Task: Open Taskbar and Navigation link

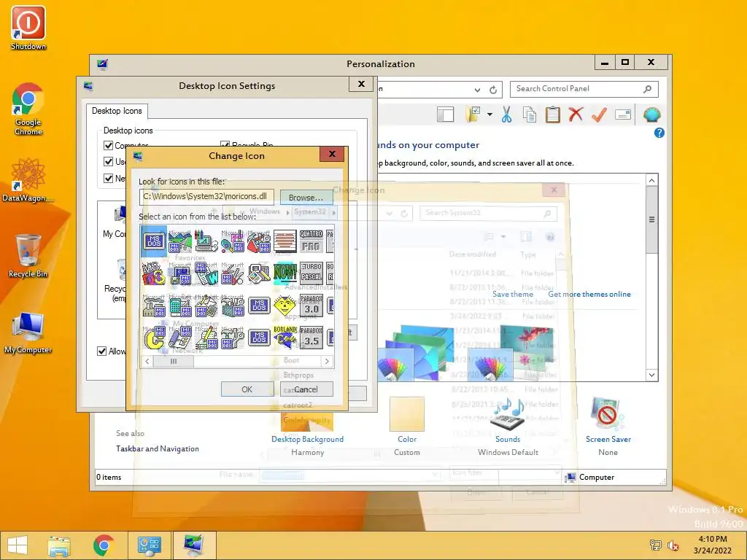Action: [x=158, y=448]
